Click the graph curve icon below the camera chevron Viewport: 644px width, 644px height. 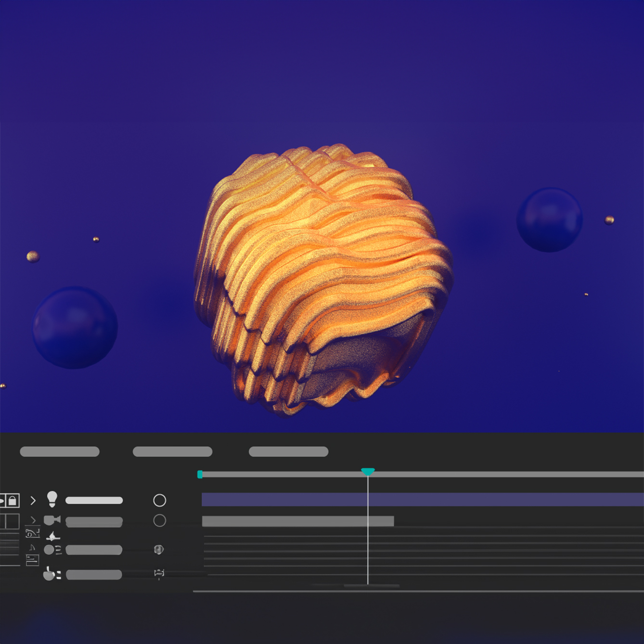(x=32, y=533)
